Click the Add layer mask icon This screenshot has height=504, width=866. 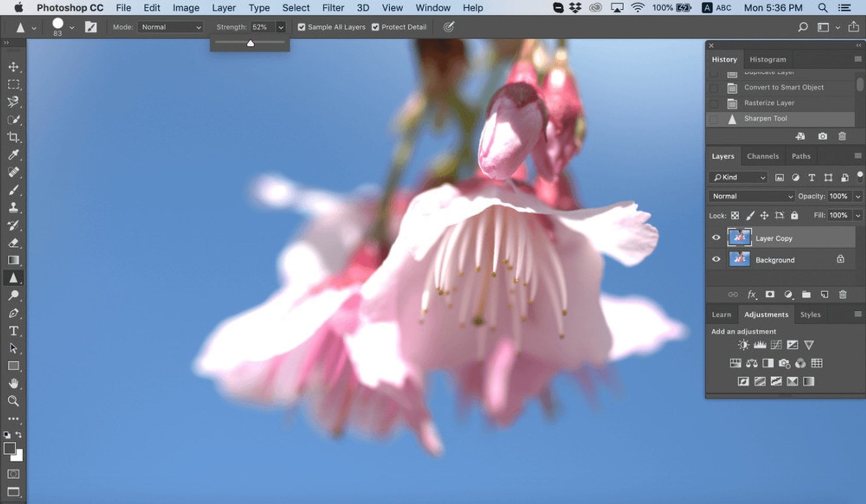tap(770, 294)
